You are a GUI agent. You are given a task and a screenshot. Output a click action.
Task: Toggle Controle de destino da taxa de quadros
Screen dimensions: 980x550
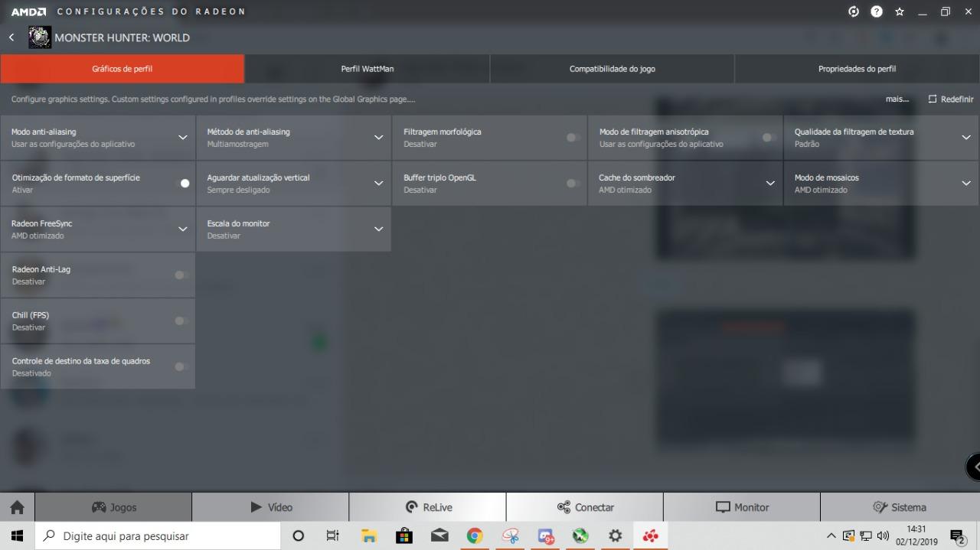181,367
